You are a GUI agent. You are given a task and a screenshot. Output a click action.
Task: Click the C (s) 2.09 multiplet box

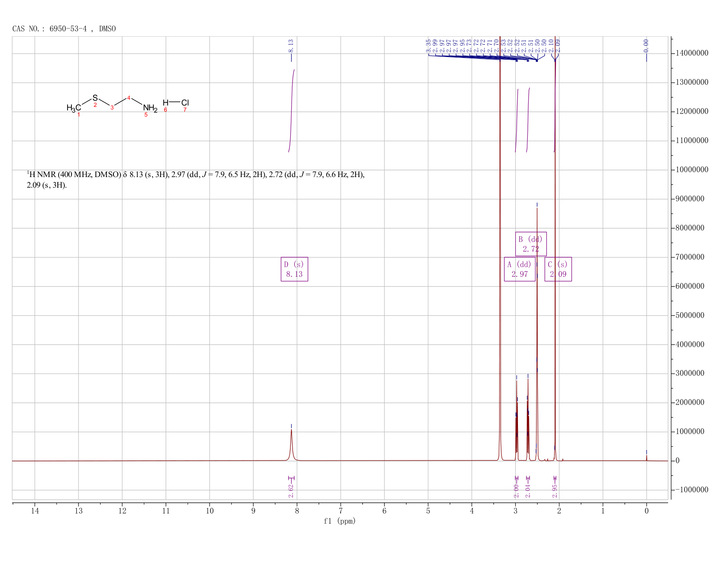coord(558,269)
